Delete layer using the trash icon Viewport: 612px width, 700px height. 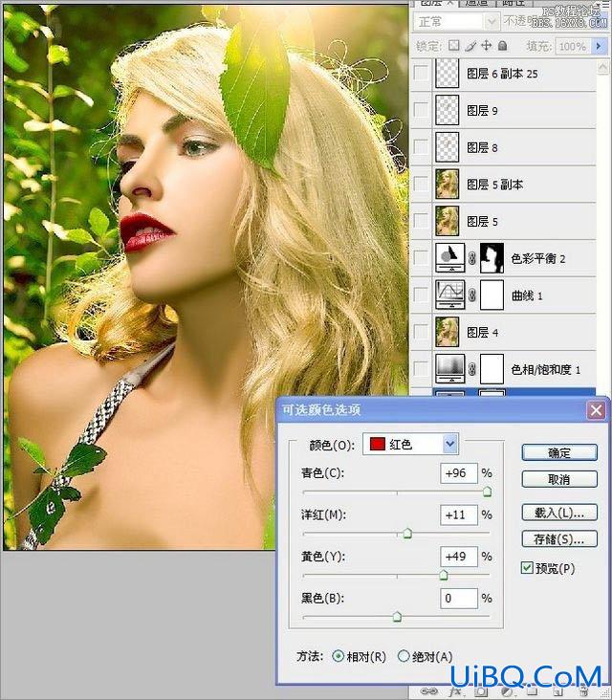pyautogui.click(x=583, y=692)
